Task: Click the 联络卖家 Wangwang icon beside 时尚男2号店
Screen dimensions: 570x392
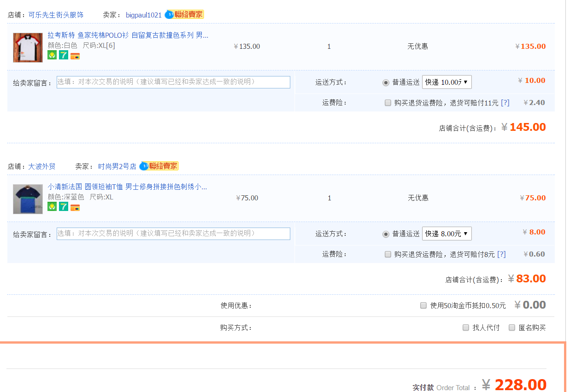Action: click(x=159, y=166)
